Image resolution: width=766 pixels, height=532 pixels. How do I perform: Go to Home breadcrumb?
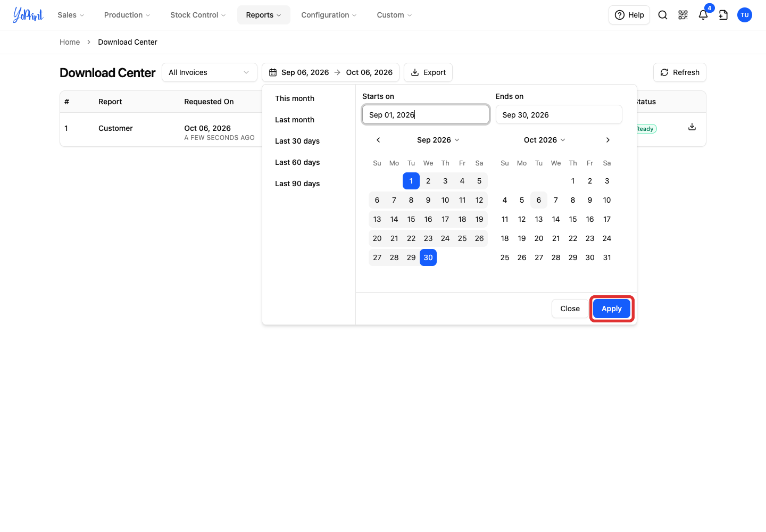click(x=70, y=42)
